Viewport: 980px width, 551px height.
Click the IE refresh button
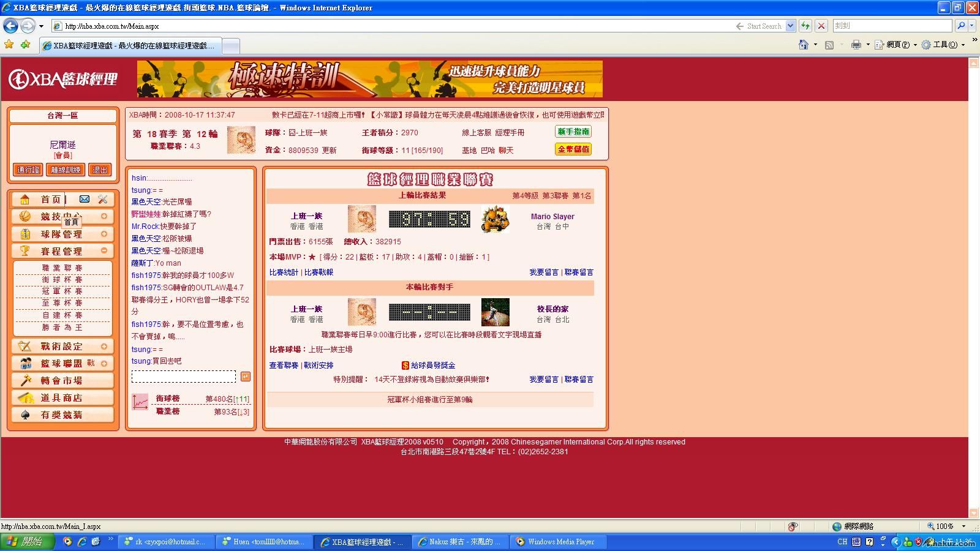(805, 26)
